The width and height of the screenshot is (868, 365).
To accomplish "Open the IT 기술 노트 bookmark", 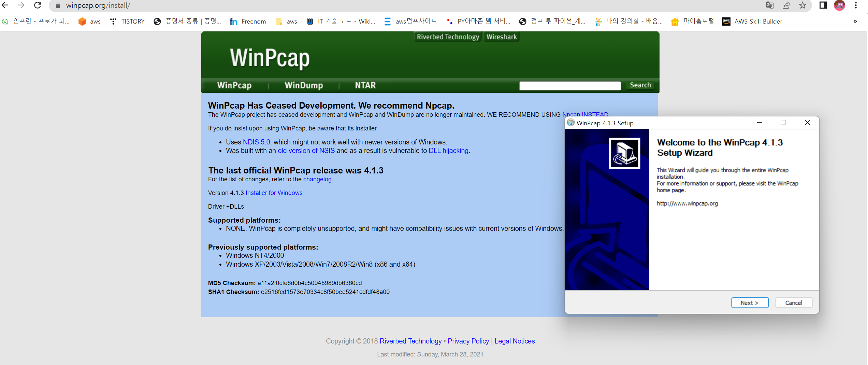I will [x=341, y=21].
